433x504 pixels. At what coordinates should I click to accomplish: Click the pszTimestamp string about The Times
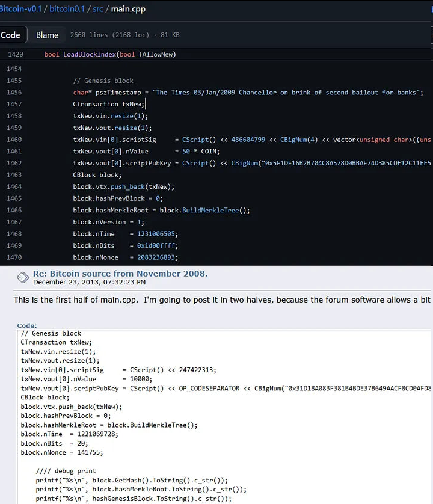(x=286, y=93)
